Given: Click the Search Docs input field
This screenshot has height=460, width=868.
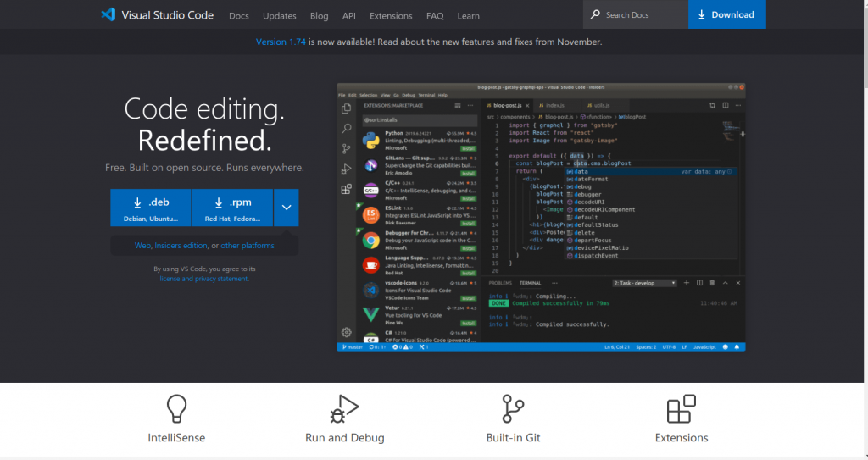Looking at the screenshot, I should (x=635, y=14).
